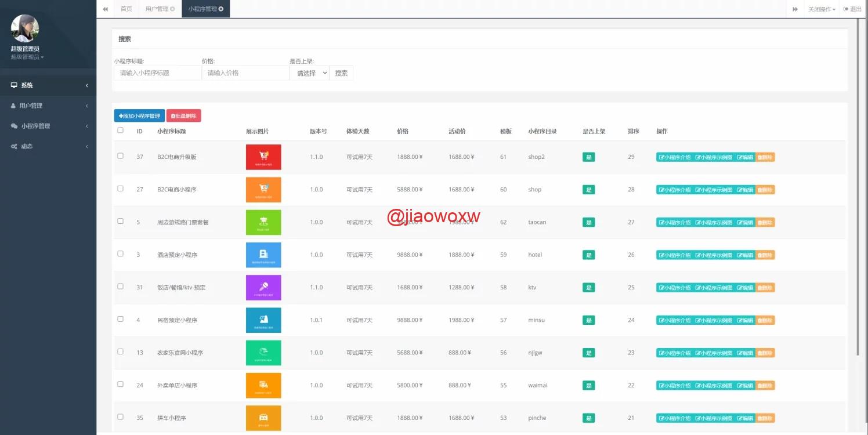Click the monitor icon beside 系统

click(x=14, y=85)
